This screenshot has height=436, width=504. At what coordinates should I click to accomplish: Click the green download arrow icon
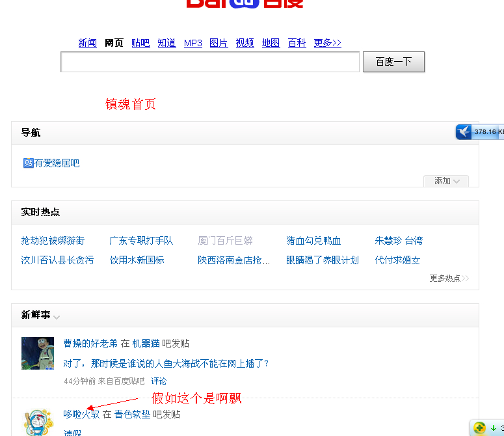[494, 428]
